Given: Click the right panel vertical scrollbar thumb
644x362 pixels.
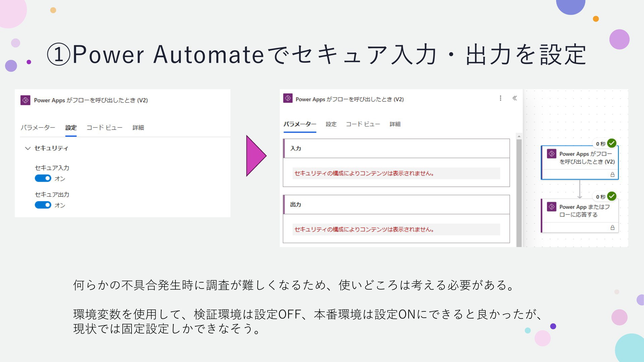Looking at the screenshot, I should [x=519, y=193].
